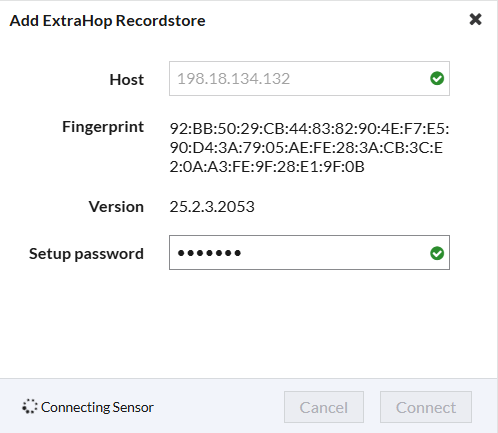
Task: Click the Add ExtraHop Recordstore title
Action: tap(107, 21)
